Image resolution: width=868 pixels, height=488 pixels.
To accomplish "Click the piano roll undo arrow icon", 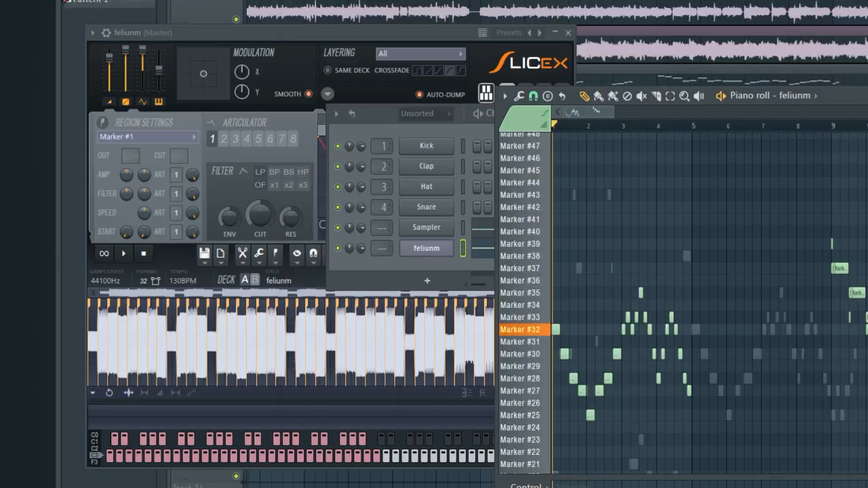I will coord(561,96).
